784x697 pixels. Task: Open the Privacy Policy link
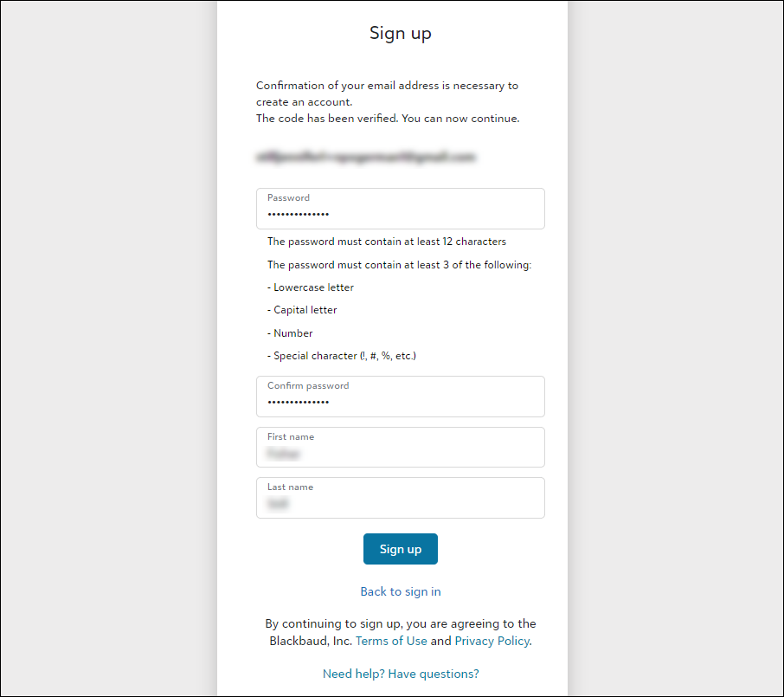492,641
